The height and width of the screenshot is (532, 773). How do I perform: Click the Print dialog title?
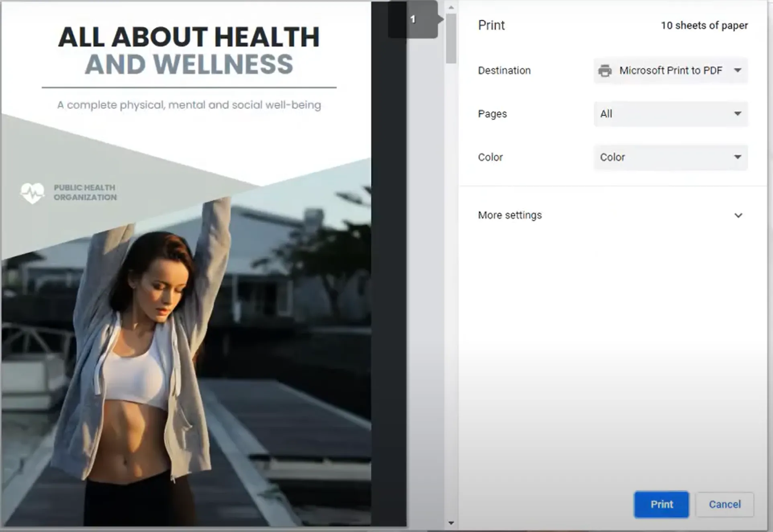(491, 25)
